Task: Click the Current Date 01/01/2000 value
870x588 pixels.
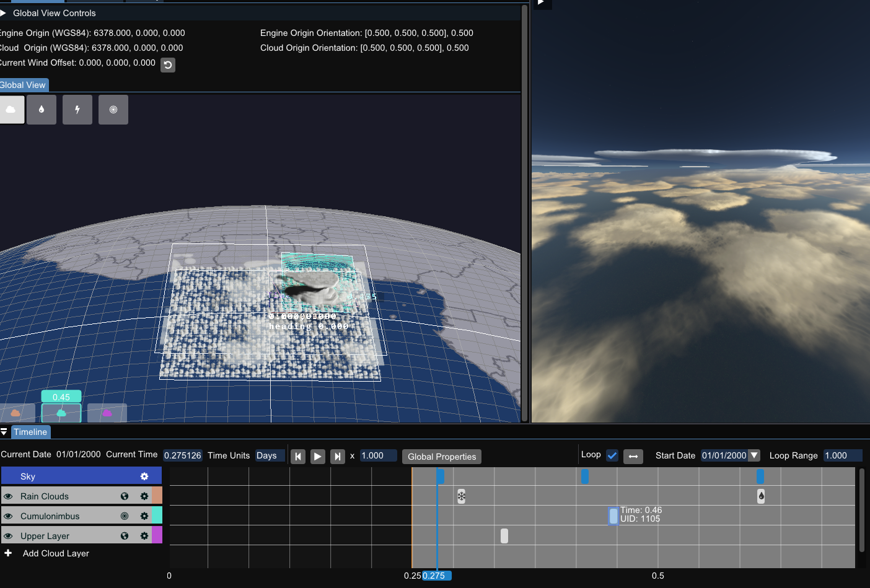Action: tap(78, 454)
